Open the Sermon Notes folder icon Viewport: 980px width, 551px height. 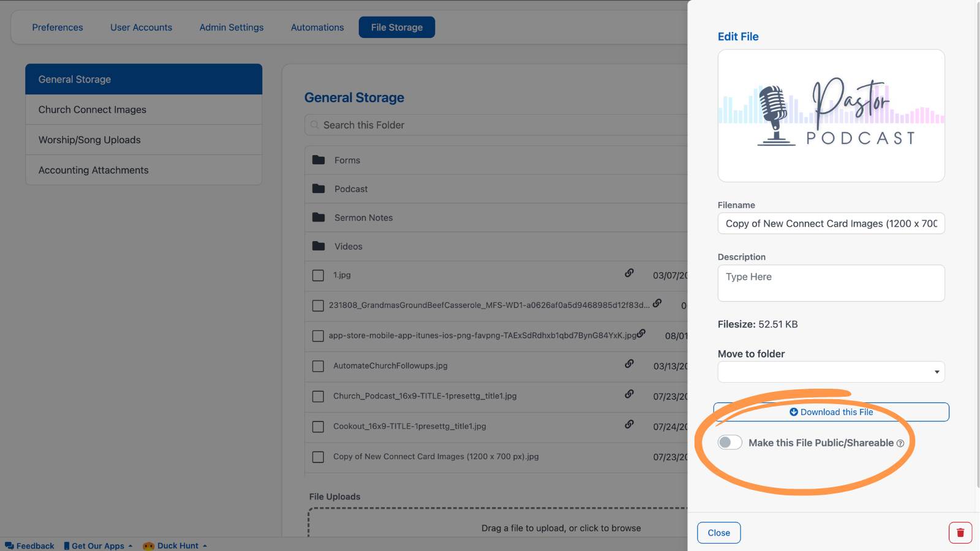[x=318, y=217]
